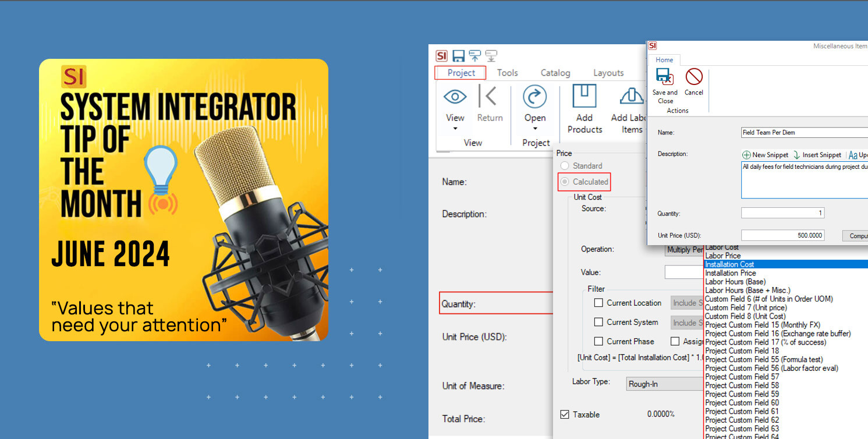
Task: Select Installation Cost in the list
Action: (x=786, y=264)
